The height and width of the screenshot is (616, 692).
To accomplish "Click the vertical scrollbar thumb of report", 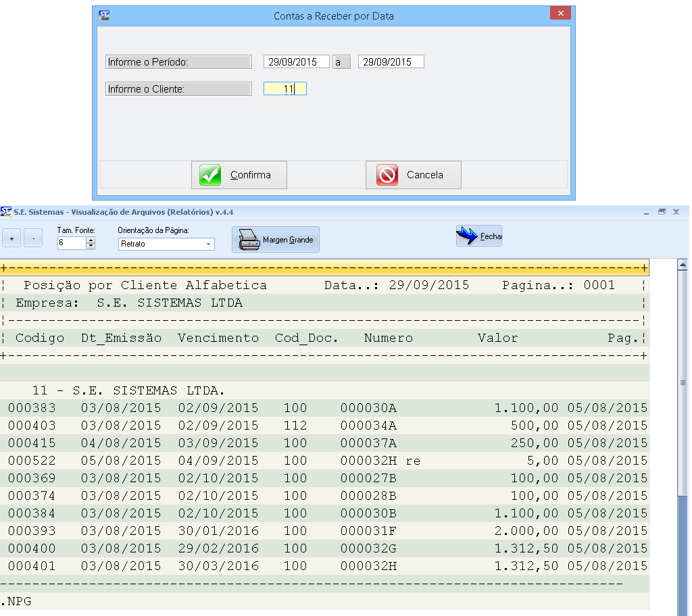I will (x=682, y=382).
